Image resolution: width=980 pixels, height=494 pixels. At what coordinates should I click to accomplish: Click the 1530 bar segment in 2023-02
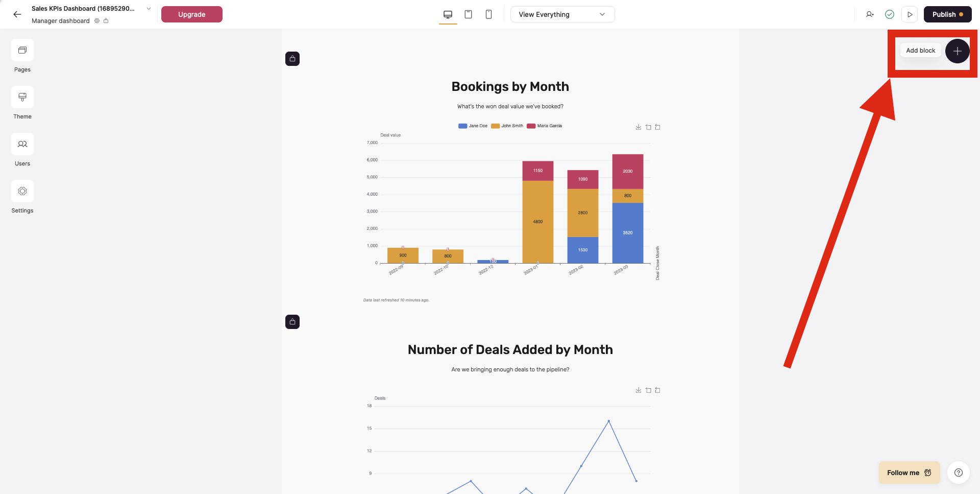583,250
